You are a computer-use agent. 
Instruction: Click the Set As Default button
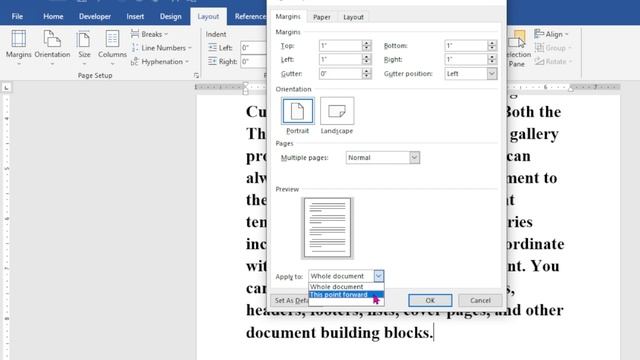pos(291,300)
